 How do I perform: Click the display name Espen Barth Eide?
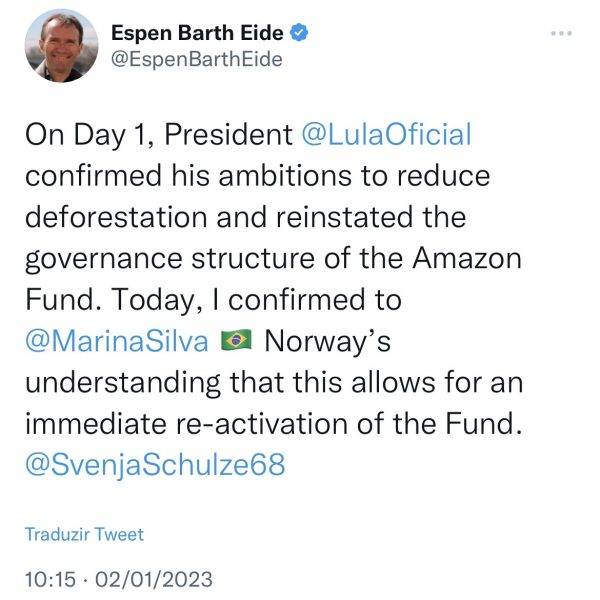coord(197,32)
